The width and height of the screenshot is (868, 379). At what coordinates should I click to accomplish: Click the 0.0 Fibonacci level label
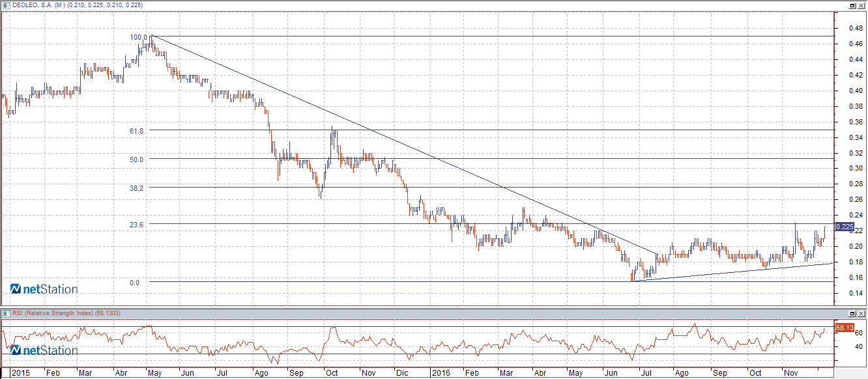[135, 283]
